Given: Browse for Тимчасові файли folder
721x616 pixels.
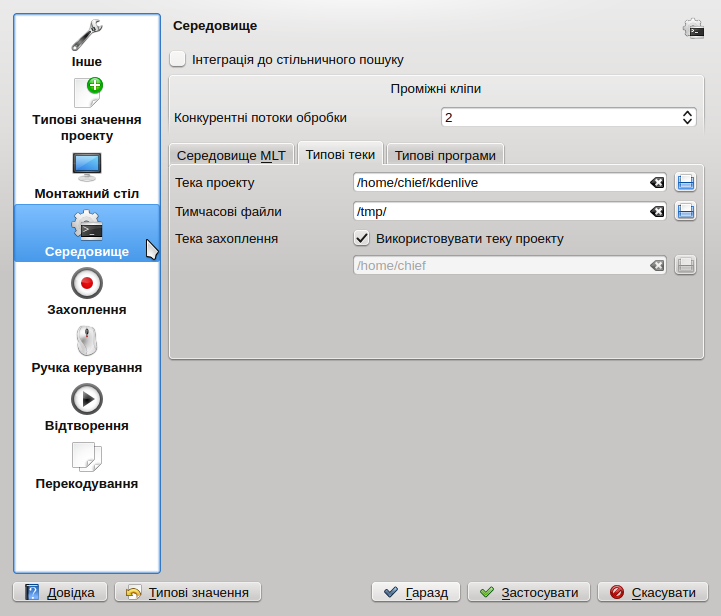Looking at the screenshot, I should [x=685, y=211].
